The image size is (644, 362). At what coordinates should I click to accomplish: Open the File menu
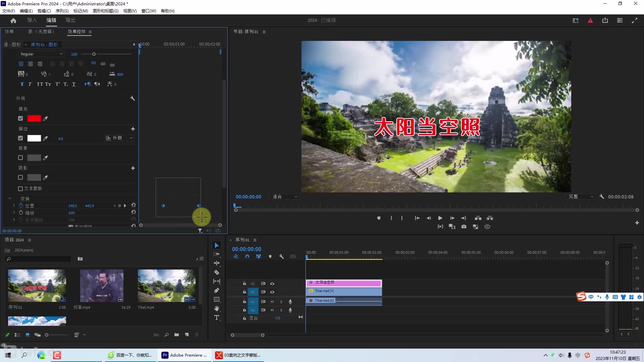pos(9,11)
